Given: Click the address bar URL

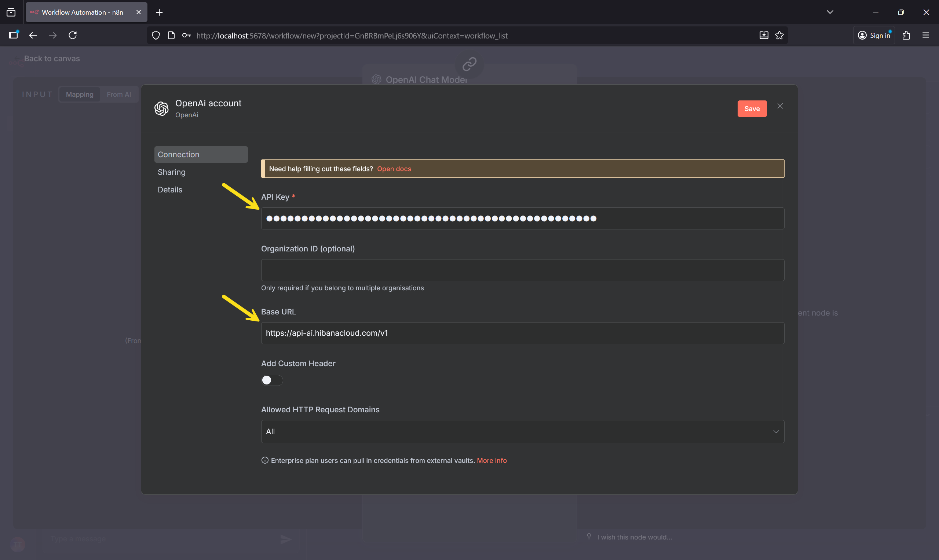Looking at the screenshot, I should [x=351, y=36].
